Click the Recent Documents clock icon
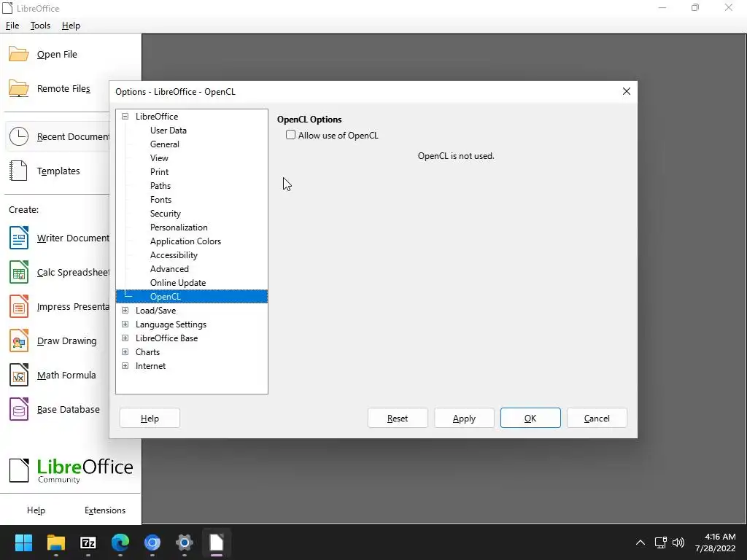The image size is (747, 560). click(x=18, y=136)
